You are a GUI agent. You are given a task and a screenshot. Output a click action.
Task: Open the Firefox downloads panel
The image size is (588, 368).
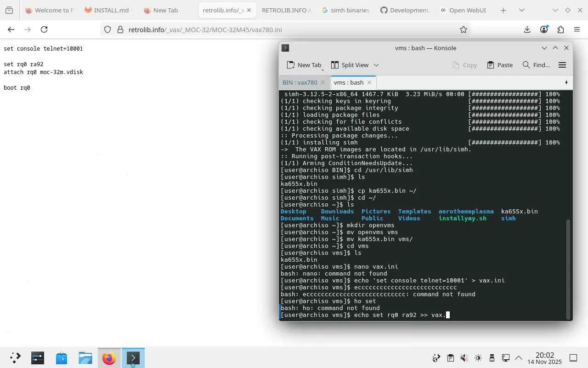pyautogui.click(x=527, y=29)
